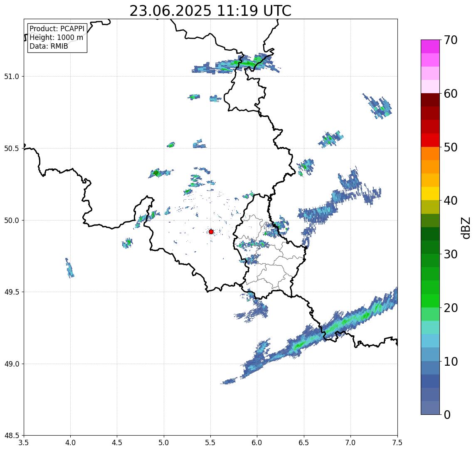This screenshot has height=451, width=476.
Task: Click the latitude label 51.0
Action: [12, 77]
